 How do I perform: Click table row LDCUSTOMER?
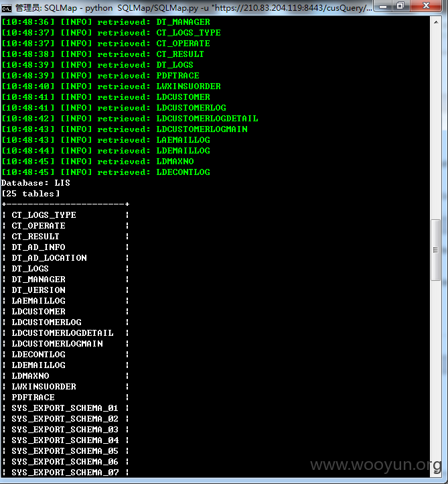click(66, 312)
